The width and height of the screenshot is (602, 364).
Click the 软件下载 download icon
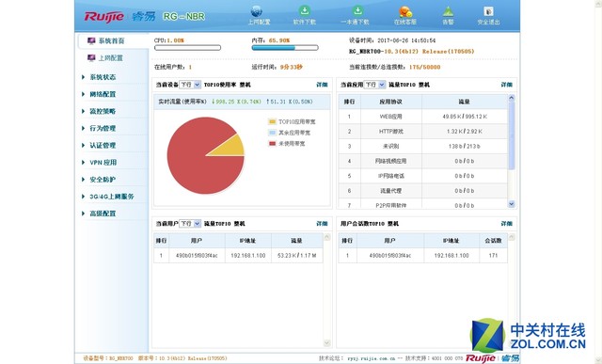pyautogui.click(x=305, y=10)
